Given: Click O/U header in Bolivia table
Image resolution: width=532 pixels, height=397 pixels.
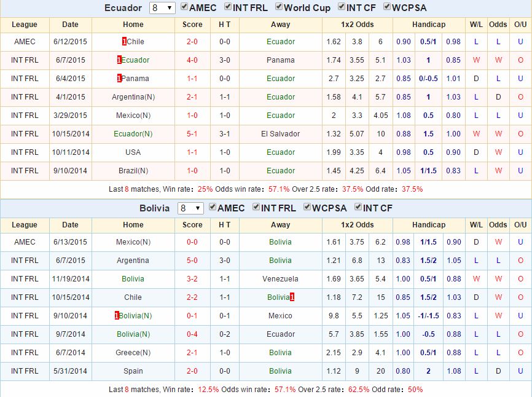Looking at the screenshot, I should tap(520, 225).
